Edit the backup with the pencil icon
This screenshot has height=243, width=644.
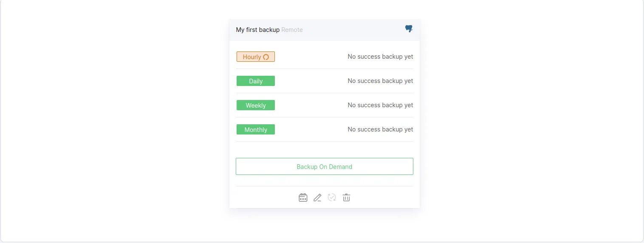click(x=317, y=197)
